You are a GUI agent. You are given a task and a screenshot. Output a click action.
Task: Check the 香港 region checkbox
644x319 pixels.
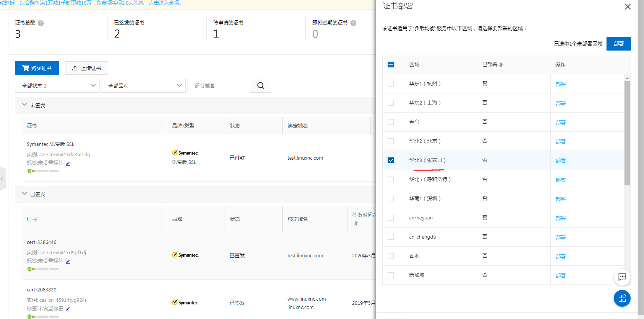(x=391, y=256)
